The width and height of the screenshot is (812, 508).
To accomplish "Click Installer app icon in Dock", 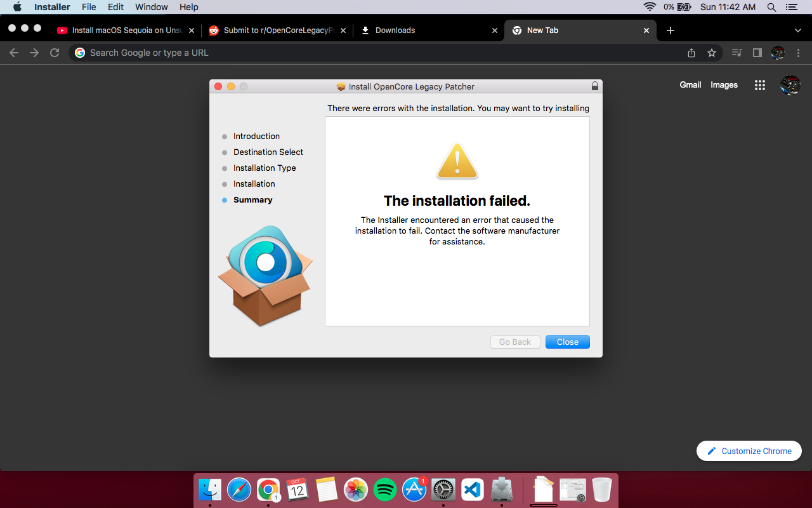I will [502, 490].
